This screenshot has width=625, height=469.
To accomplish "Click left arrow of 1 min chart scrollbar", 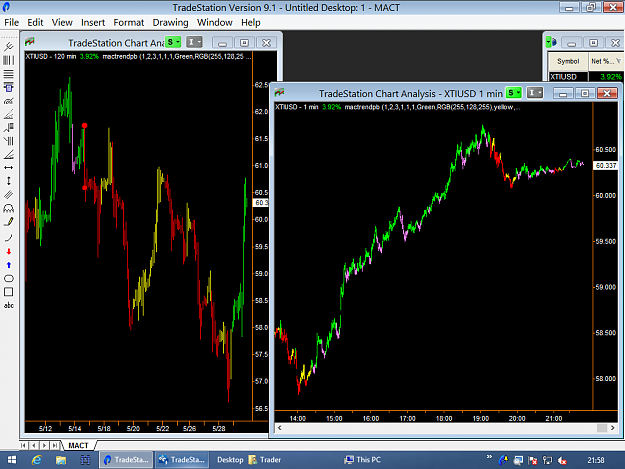I will [279, 428].
